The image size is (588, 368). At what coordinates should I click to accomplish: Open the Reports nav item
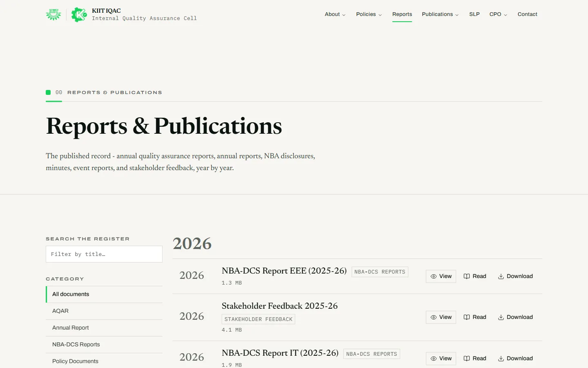(x=402, y=14)
